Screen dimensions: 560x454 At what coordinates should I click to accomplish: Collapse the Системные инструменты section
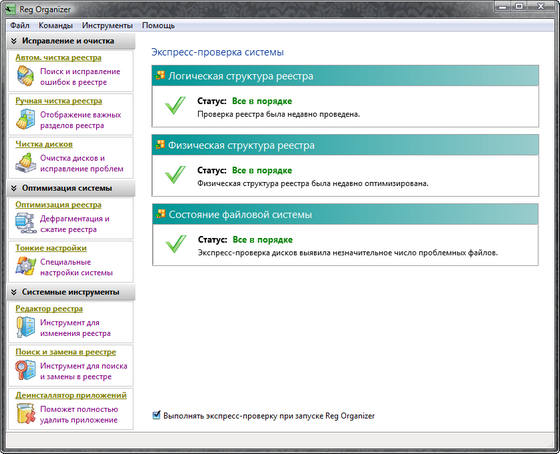coord(14,292)
